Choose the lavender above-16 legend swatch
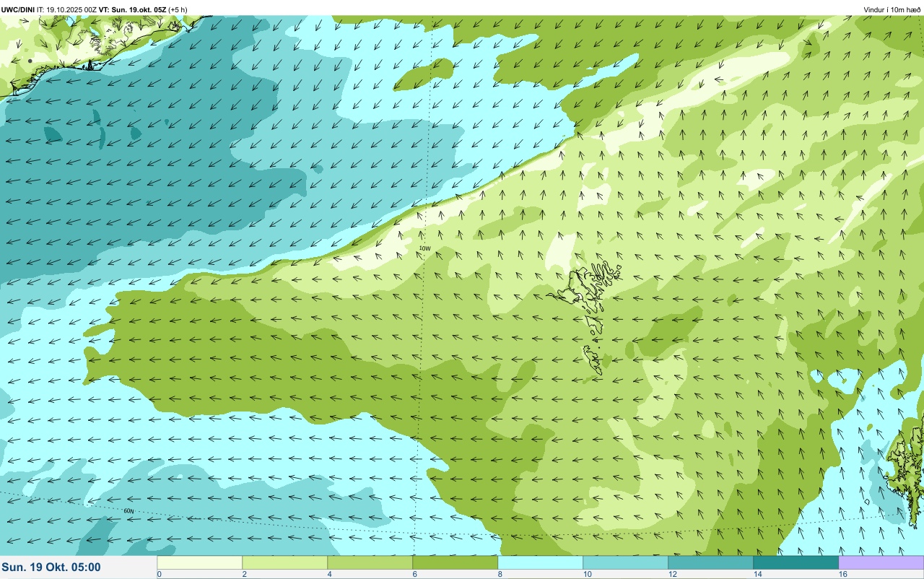 [881, 562]
